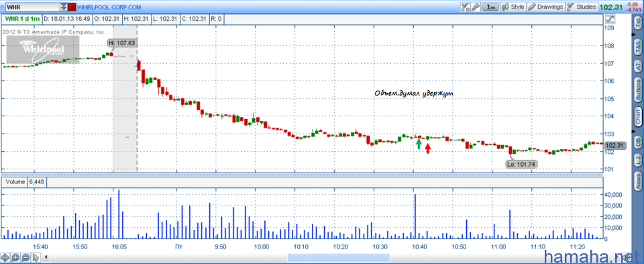Click the horizontal time scrollbar thumb
The width and height of the screenshot is (644, 264).
pos(338,258)
